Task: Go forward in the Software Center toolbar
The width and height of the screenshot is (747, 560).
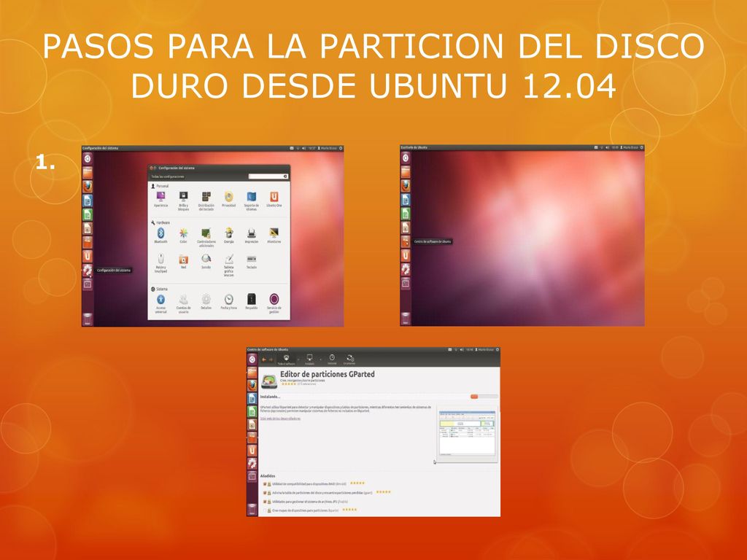Action: tap(271, 360)
